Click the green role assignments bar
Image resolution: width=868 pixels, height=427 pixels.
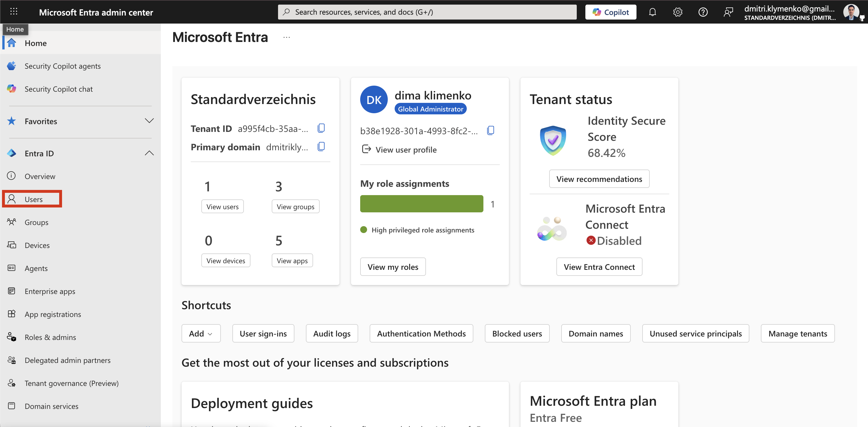click(422, 203)
